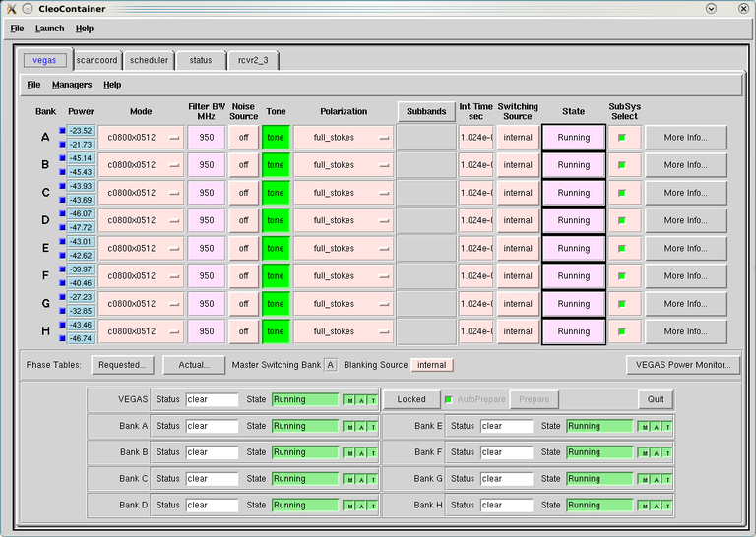The height and width of the screenshot is (537, 756).
Task: Click the M indicator for Bank D
Action: 349,506
